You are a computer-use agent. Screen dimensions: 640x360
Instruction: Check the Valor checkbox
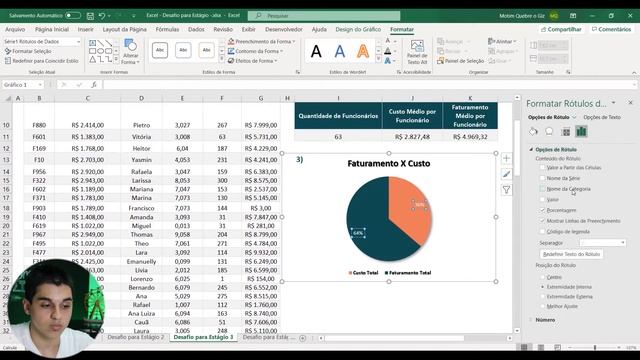tap(542, 199)
